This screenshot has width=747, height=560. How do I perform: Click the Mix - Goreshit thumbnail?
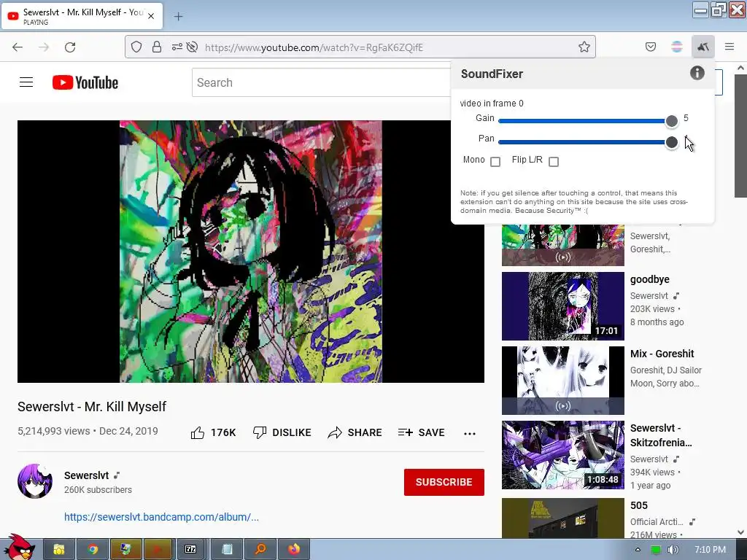562,381
